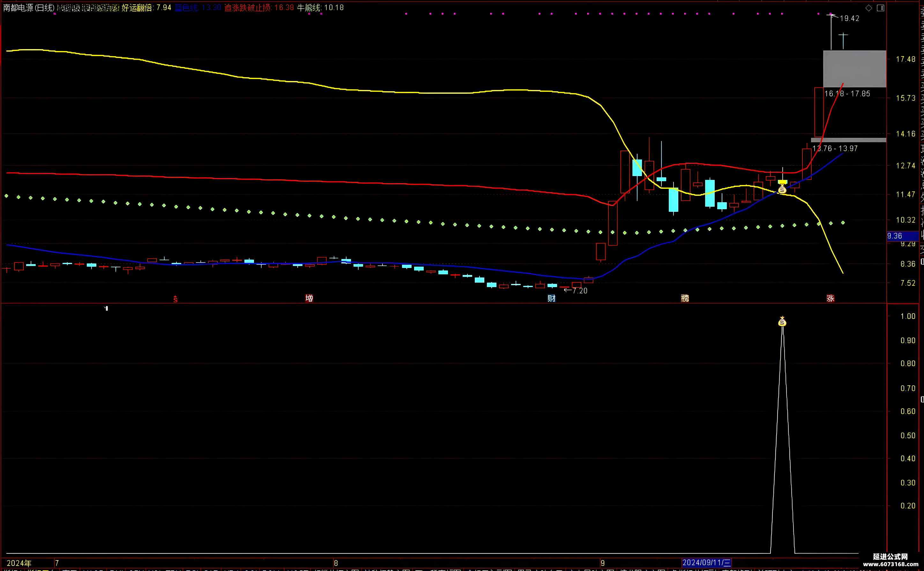Click the diamond icon at top right
The height and width of the screenshot is (571, 924).
click(868, 8)
